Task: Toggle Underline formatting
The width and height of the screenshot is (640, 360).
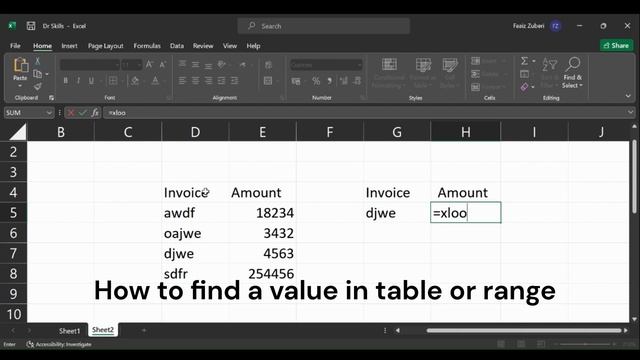Action: tap(91, 81)
